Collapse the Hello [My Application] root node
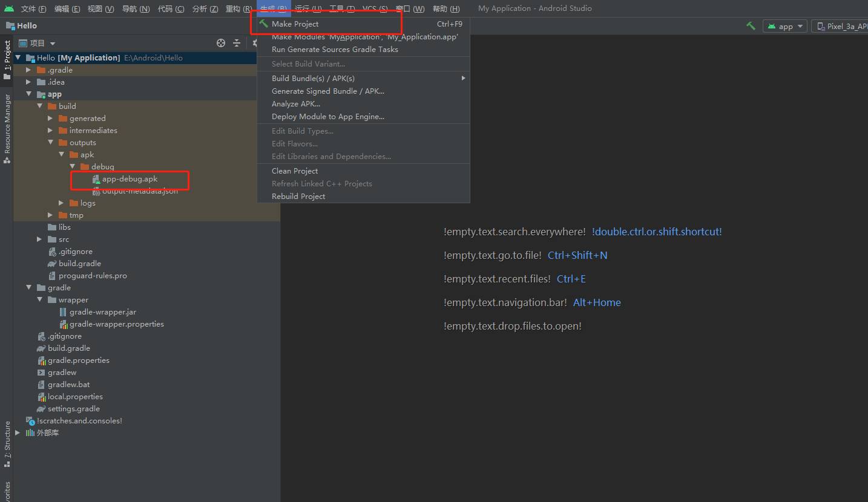Screen dimensions: 868x502 18,58
